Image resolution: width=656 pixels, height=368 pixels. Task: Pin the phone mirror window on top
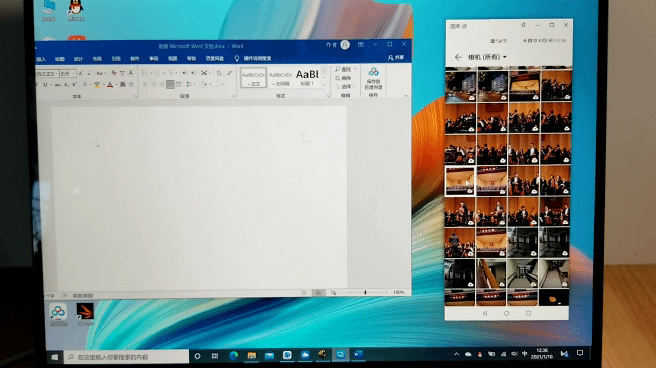coord(523,25)
